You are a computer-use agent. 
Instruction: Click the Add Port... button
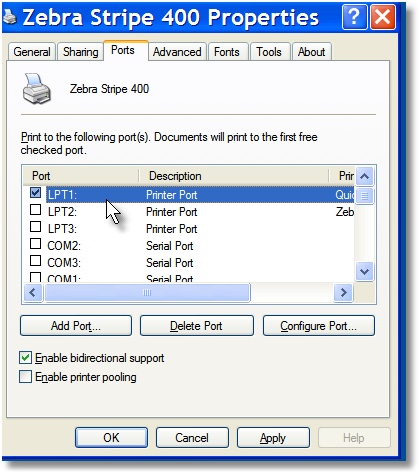point(76,326)
